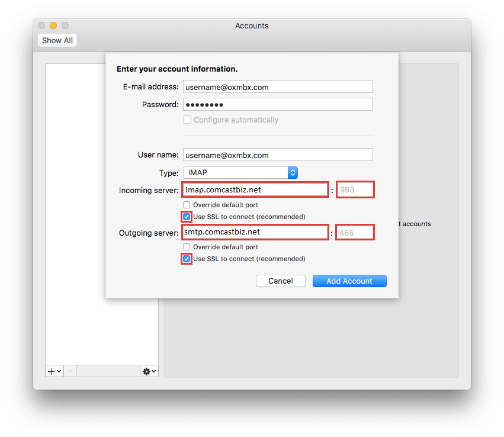Click the Password field
This screenshot has height=437, width=504.
click(x=278, y=105)
